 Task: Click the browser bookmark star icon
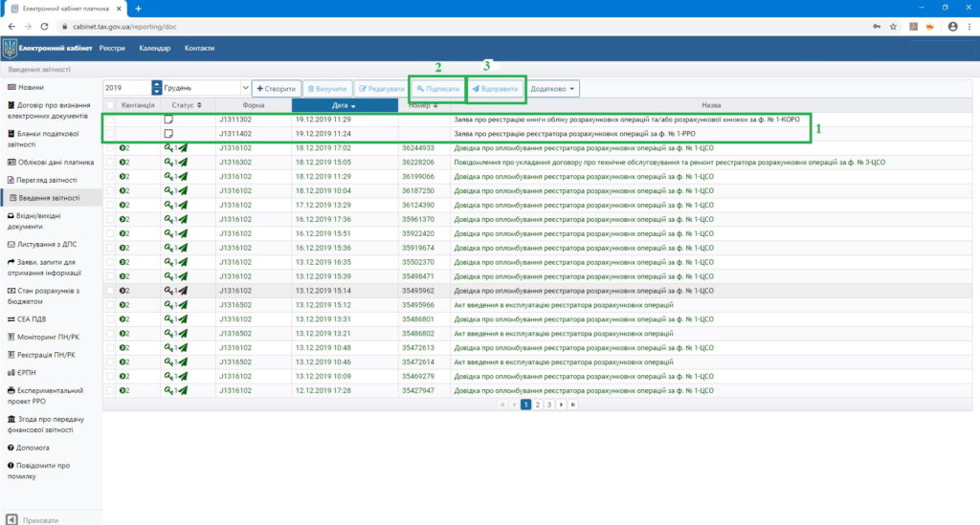[x=892, y=28]
